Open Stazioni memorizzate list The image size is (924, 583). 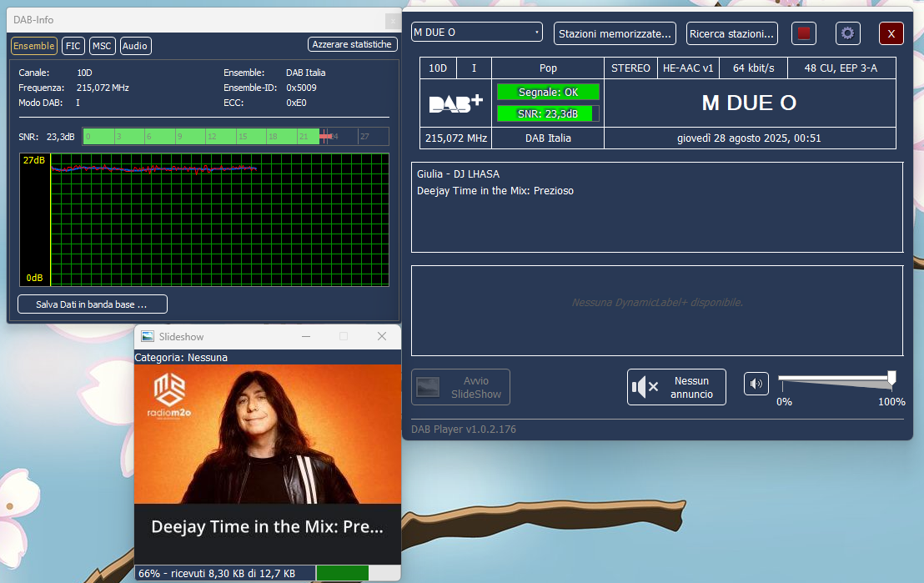coord(615,33)
